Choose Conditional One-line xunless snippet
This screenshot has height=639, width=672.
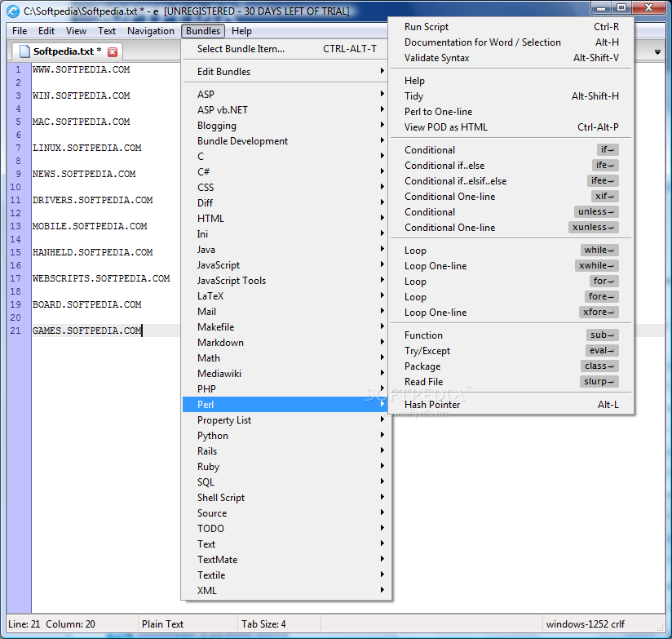pyautogui.click(x=511, y=228)
